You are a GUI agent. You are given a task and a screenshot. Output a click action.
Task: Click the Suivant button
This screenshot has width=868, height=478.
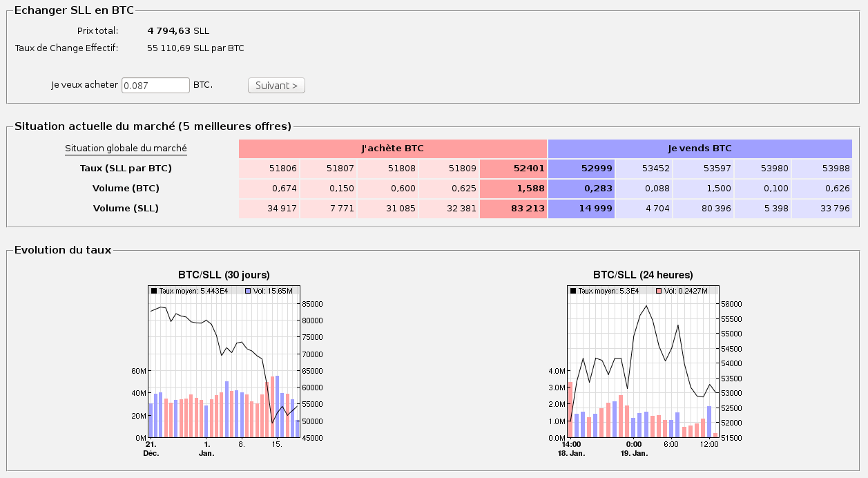[276, 86]
